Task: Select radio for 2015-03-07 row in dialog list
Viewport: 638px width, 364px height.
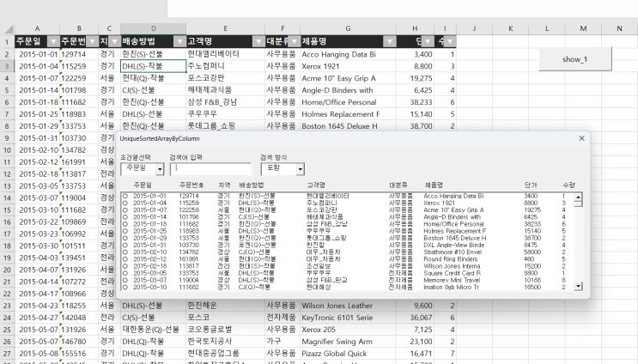Action: pyautogui.click(x=125, y=280)
